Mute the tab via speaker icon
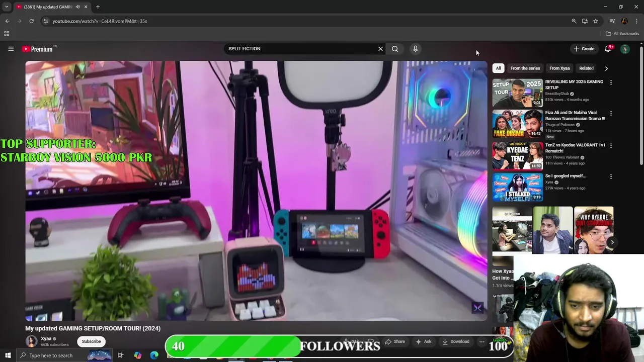 77,7
